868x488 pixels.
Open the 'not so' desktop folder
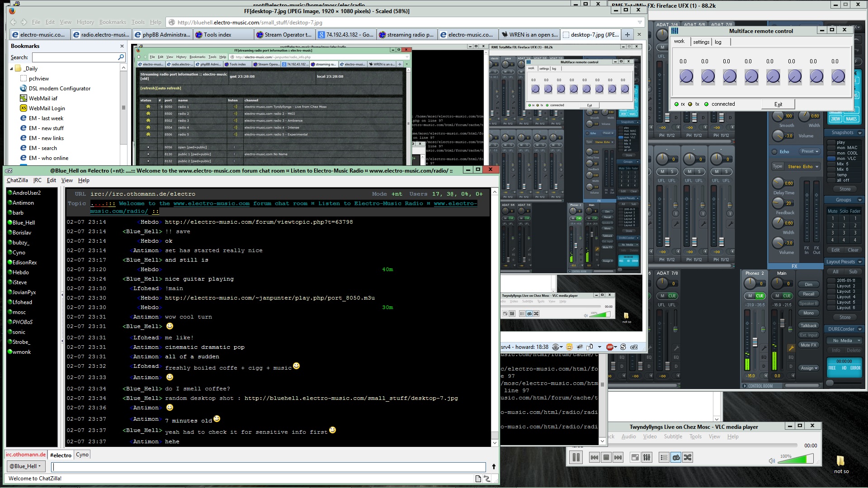(x=841, y=464)
